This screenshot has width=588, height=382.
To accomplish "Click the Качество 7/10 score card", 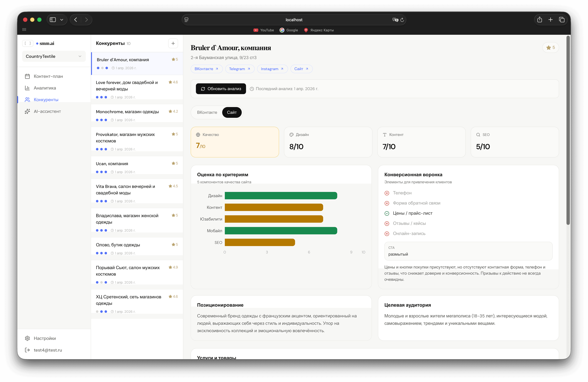I will click(x=235, y=142).
